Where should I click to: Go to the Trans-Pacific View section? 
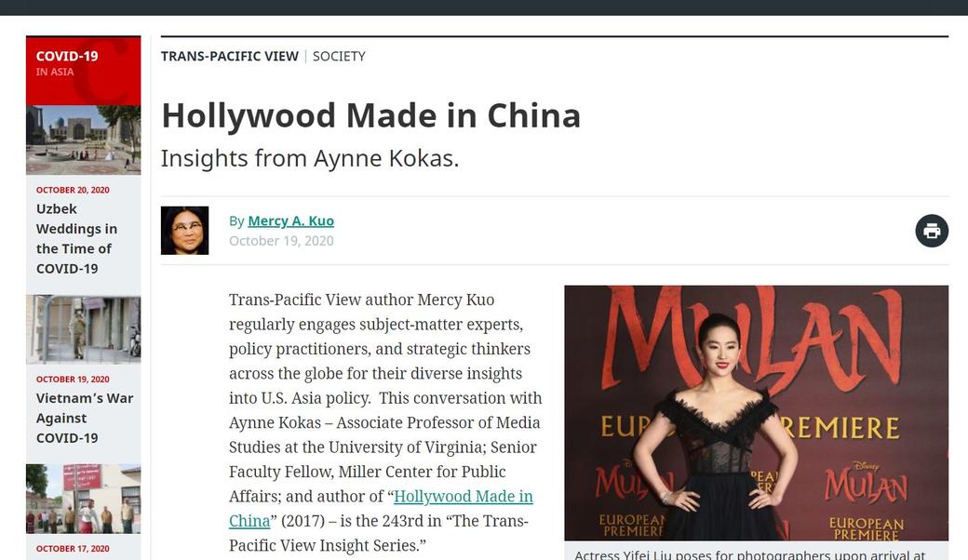[x=229, y=56]
